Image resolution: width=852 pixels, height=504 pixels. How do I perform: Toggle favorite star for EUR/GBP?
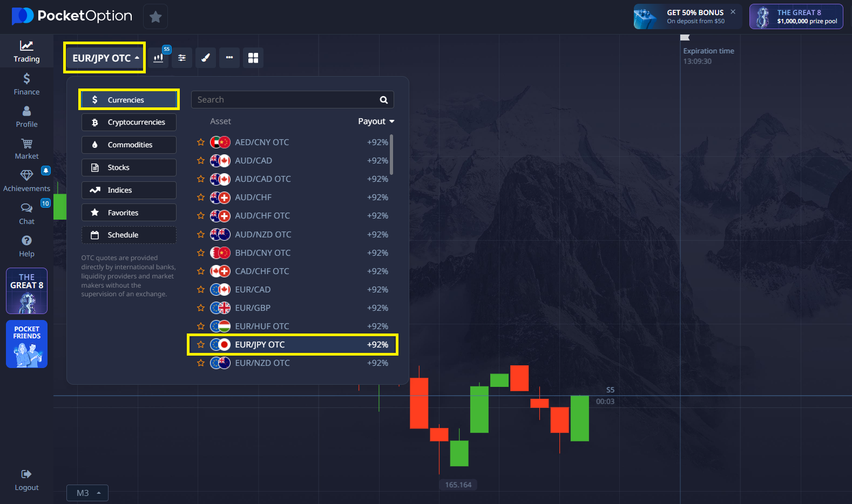point(201,308)
